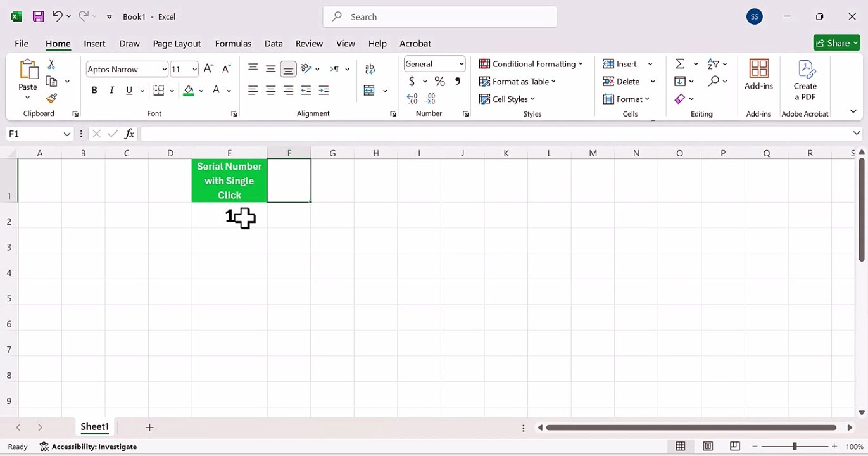Click the Fill Color swatch

click(x=188, y=91)
